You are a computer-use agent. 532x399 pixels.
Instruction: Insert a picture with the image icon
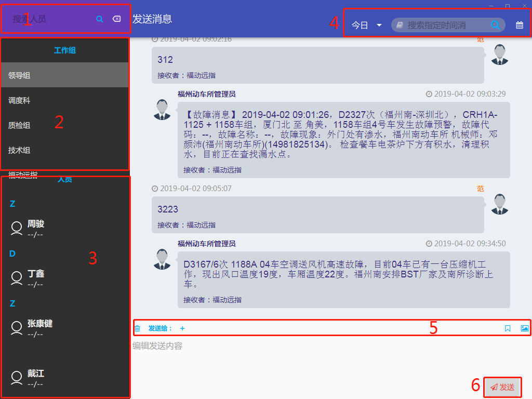point(525,328)
